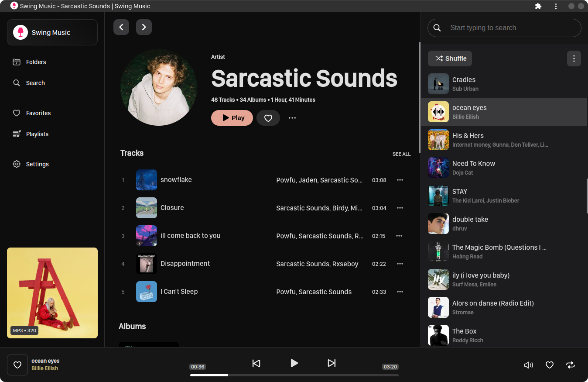Click Sarcastic Sounds, Rxseboy artists
Image resolution: width=588 pixels, height=382 pixels.
[x=317, y=264]
